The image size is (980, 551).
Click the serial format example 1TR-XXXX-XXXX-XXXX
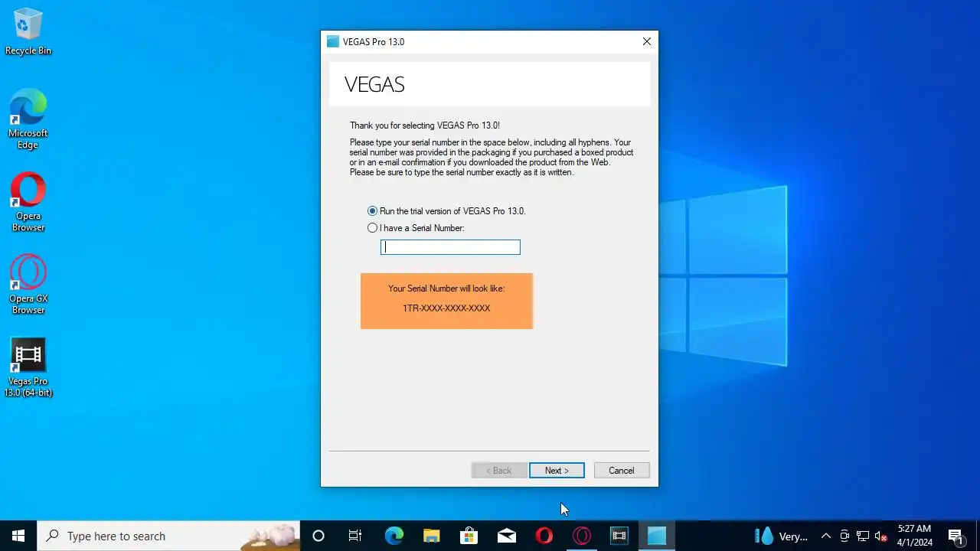pyautogui.click(x=446, y=308)
